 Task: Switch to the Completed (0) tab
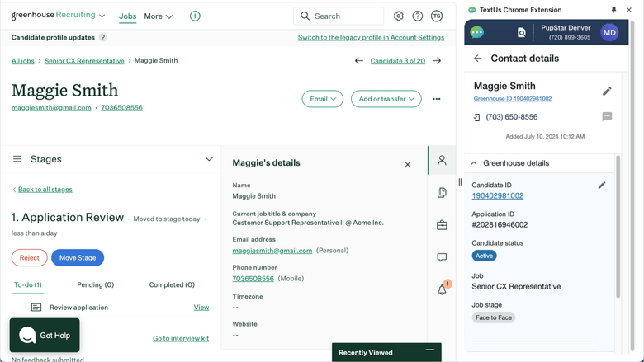(172, 285)
